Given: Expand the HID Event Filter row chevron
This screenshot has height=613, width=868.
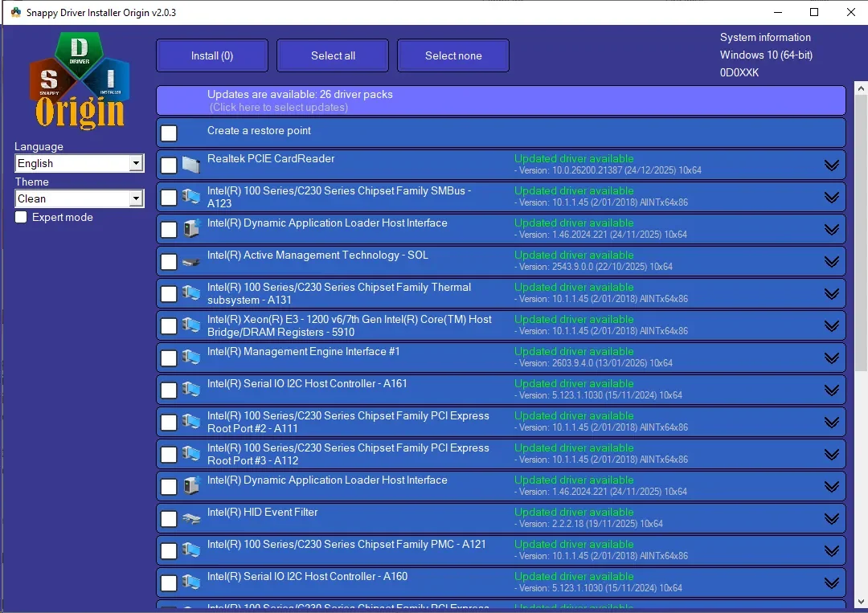Looking at the screenshot, I should tap(832, 518).
